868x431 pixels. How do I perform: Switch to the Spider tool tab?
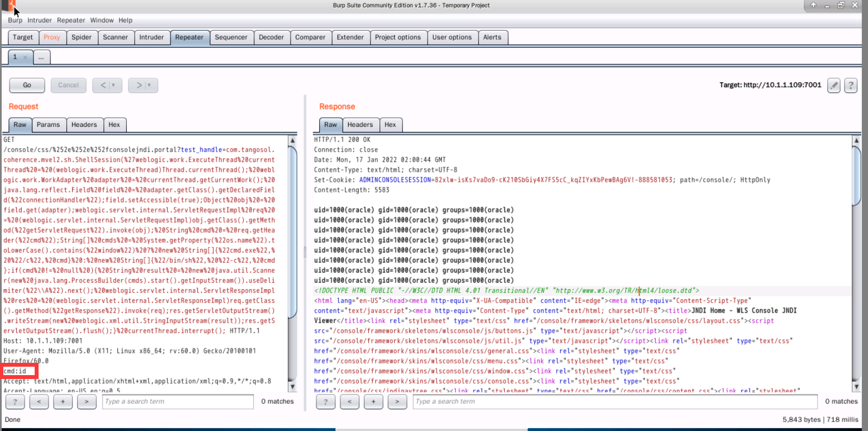pos(82,37)
